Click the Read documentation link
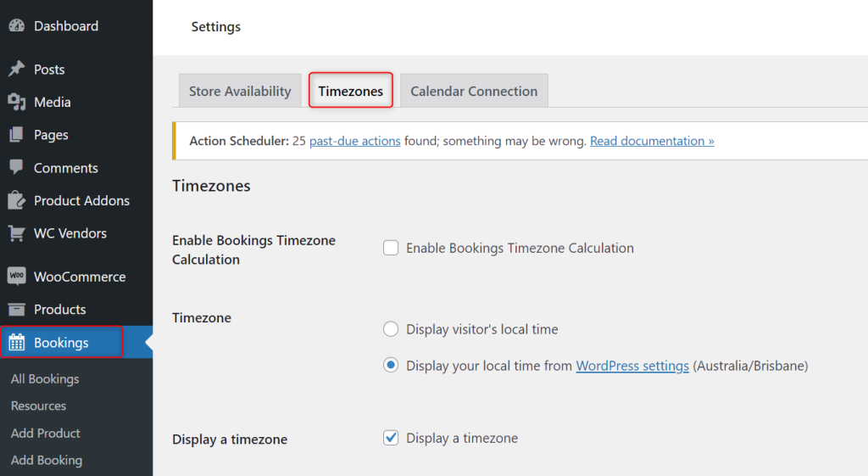Image resolution: width=868 pixels, height=476 pixels. click(x=652, y=141)
